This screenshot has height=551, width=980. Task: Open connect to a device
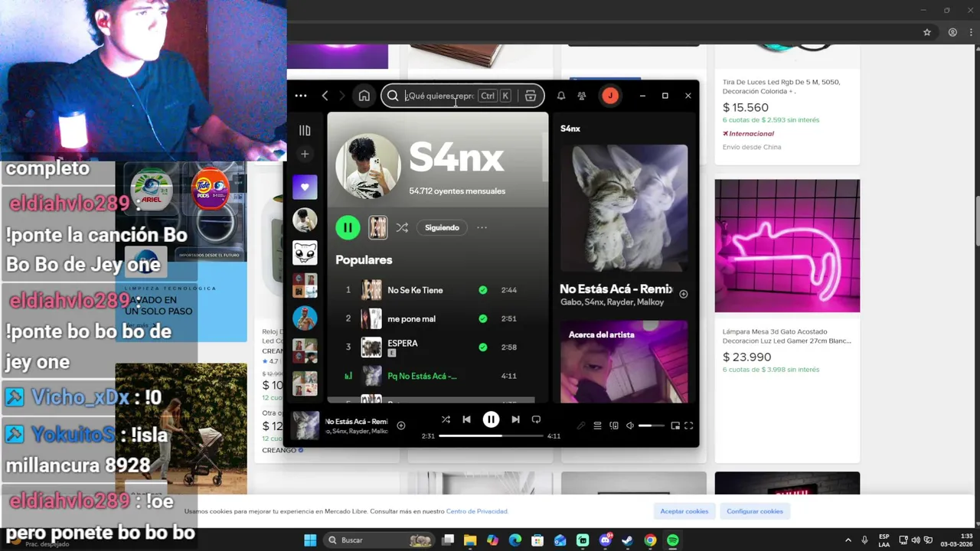pyautogui.click(x=614, y=425)
